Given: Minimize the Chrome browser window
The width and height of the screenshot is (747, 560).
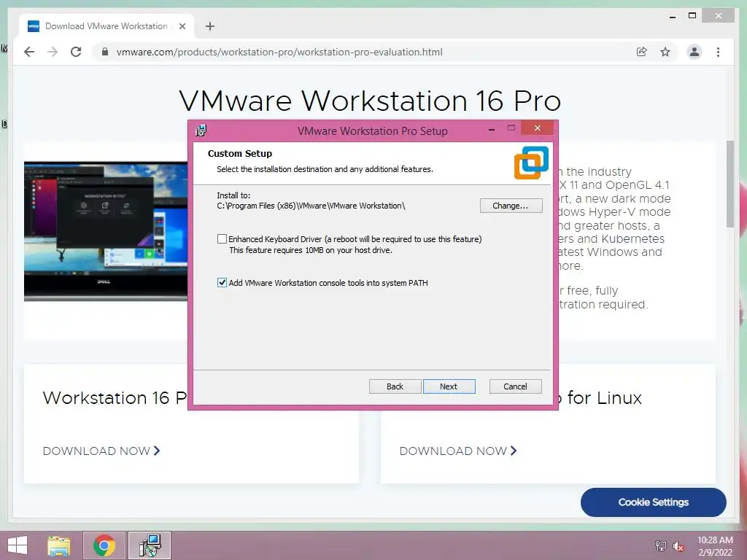Looking at the screenshot, I should click(x=672, y=17).
